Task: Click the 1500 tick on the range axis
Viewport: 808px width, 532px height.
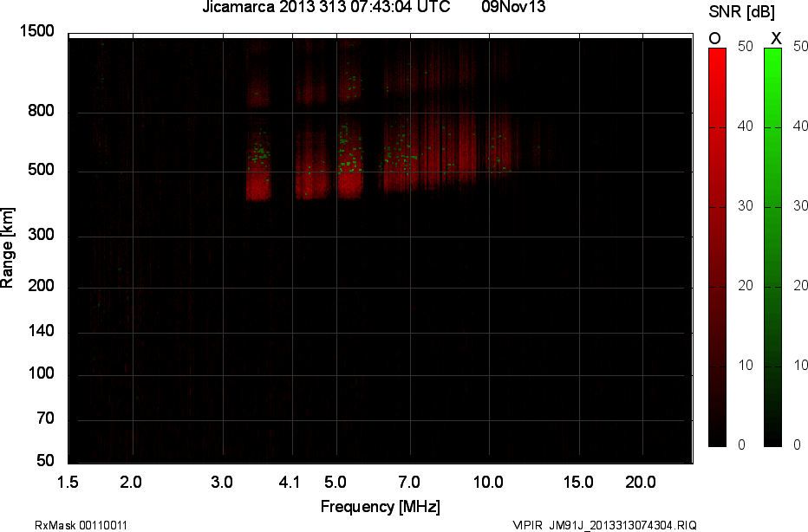Action: 39,31
